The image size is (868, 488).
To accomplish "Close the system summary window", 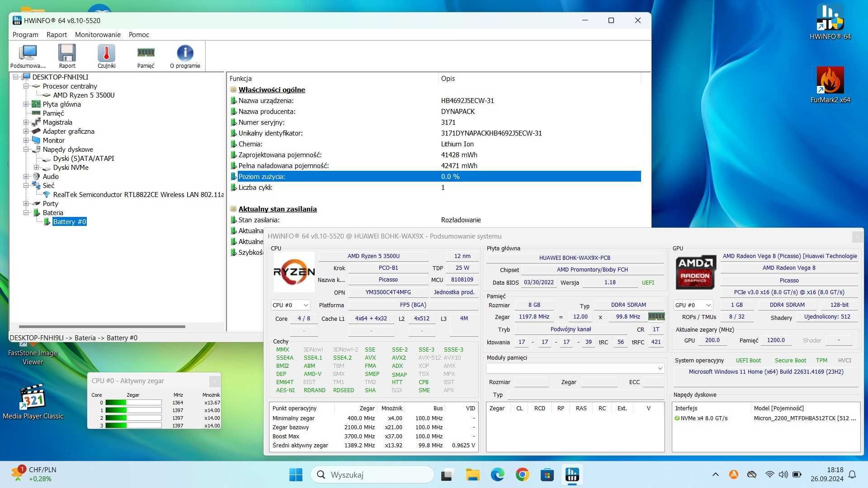I will (857, 236).
